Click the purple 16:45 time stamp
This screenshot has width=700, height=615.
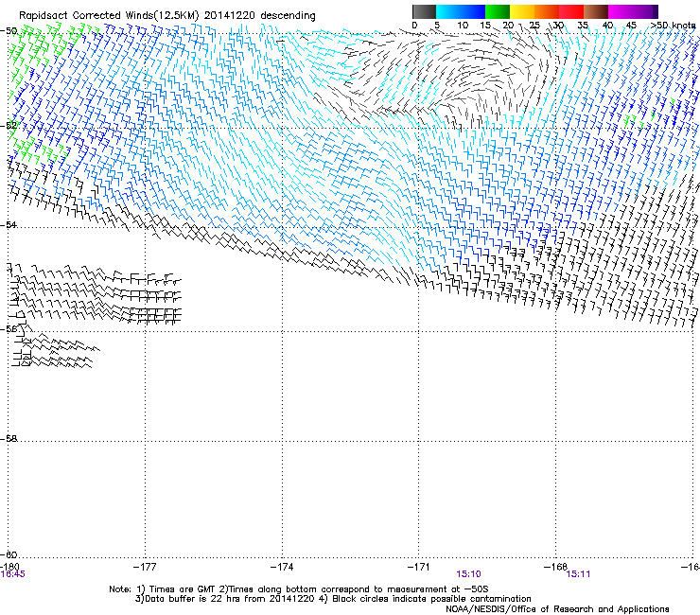13,574
